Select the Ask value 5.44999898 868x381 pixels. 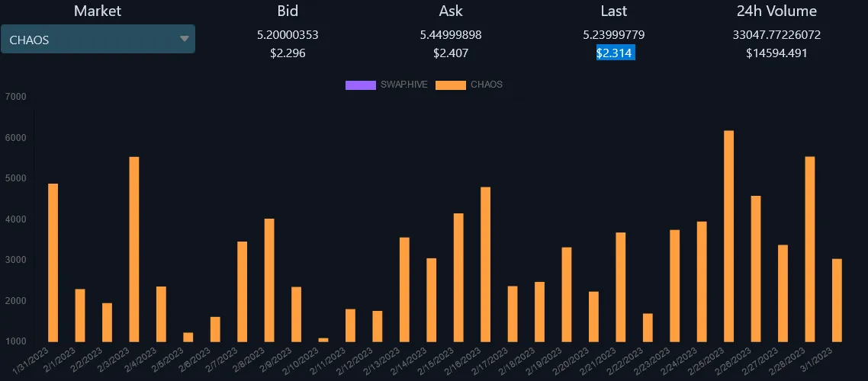pyautogui.click(x=451, y=35)
